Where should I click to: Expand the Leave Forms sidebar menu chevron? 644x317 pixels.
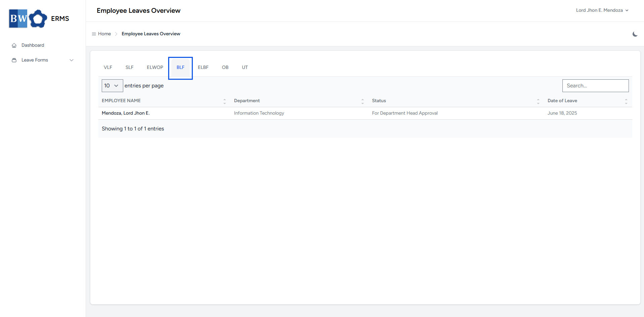click(72, 60)
